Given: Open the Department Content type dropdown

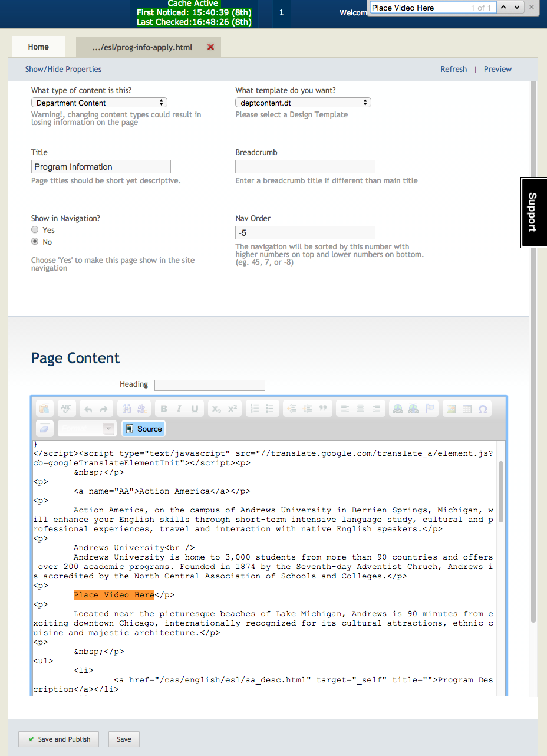Looking at the screenshot, I should point(99,103).
